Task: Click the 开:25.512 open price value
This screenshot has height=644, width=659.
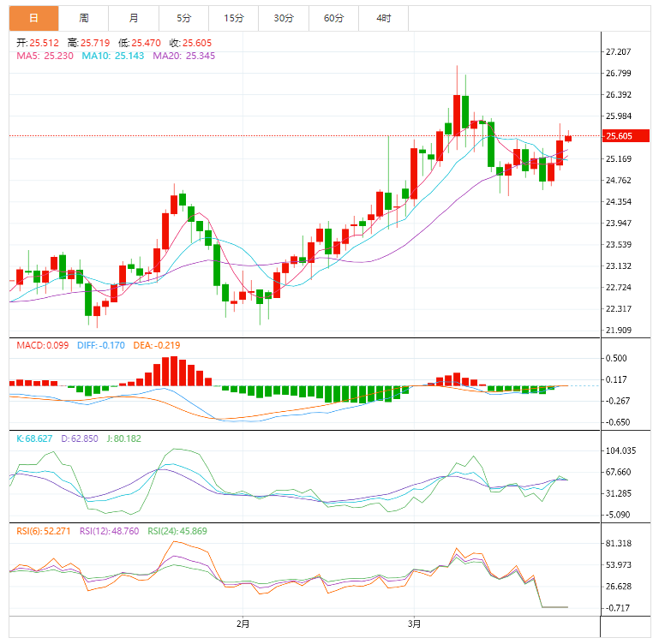Action: pyautogui.click(x=38, y=43)
